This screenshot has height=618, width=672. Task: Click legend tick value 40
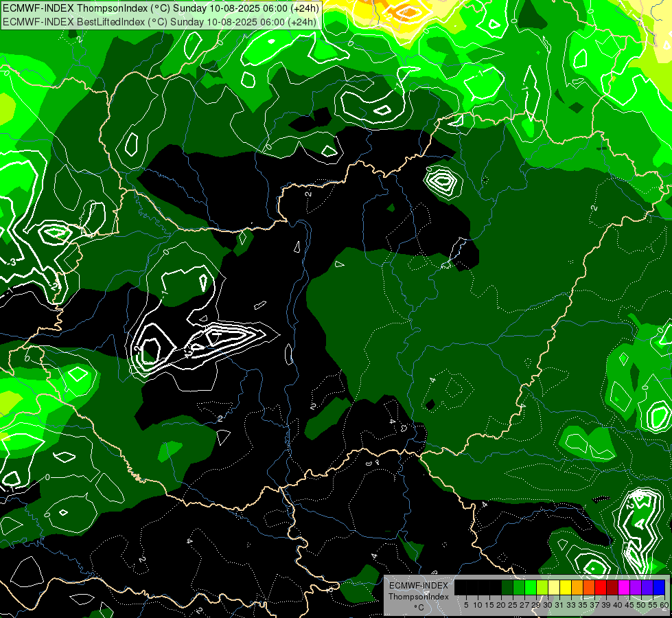click(618, 605)
